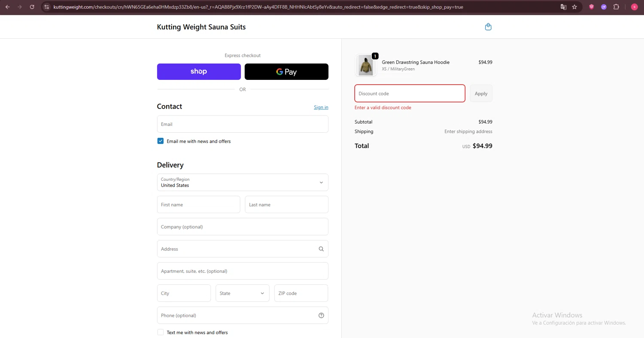Focus the Last name field
The height and width of the screenshot is (338, 644).
pos(287,205)
